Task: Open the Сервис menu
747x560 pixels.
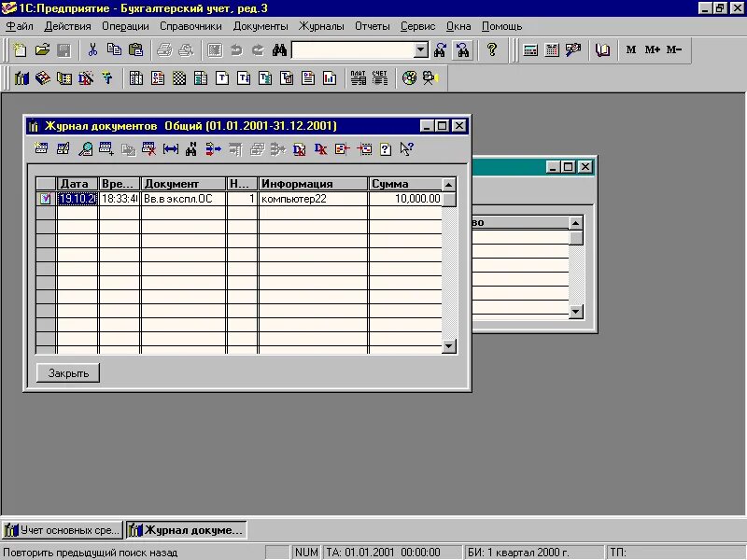Action: click(x=417, y=26)
